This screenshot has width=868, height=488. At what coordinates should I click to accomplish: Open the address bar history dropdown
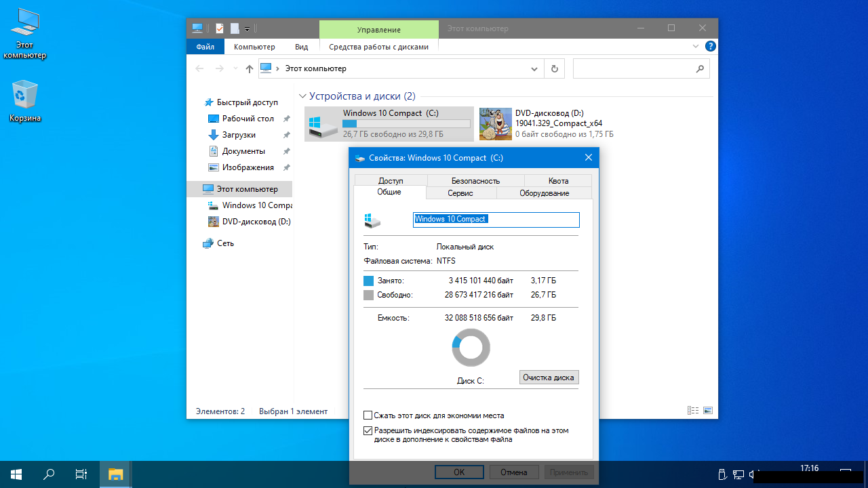click(x=535, y=68)
